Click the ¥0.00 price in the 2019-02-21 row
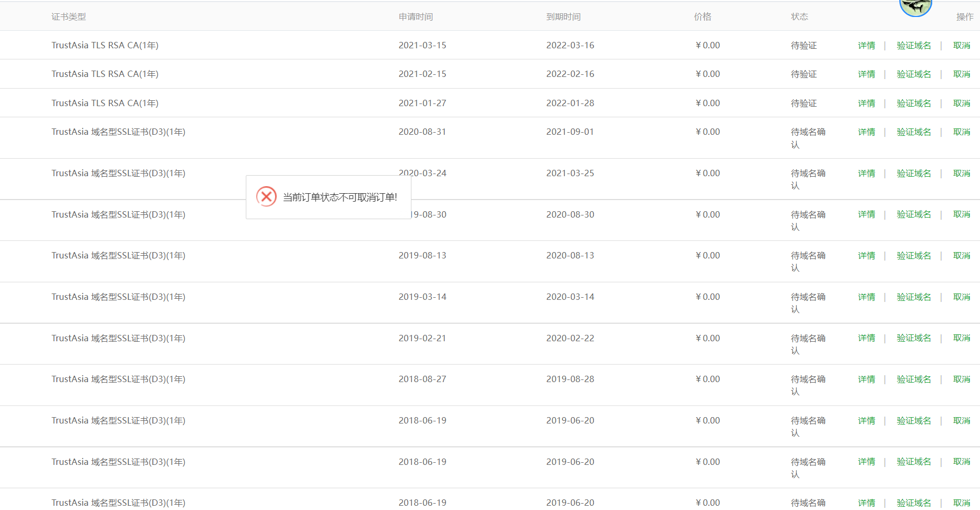Screen dimensions: 980x510 coord(708,339)
